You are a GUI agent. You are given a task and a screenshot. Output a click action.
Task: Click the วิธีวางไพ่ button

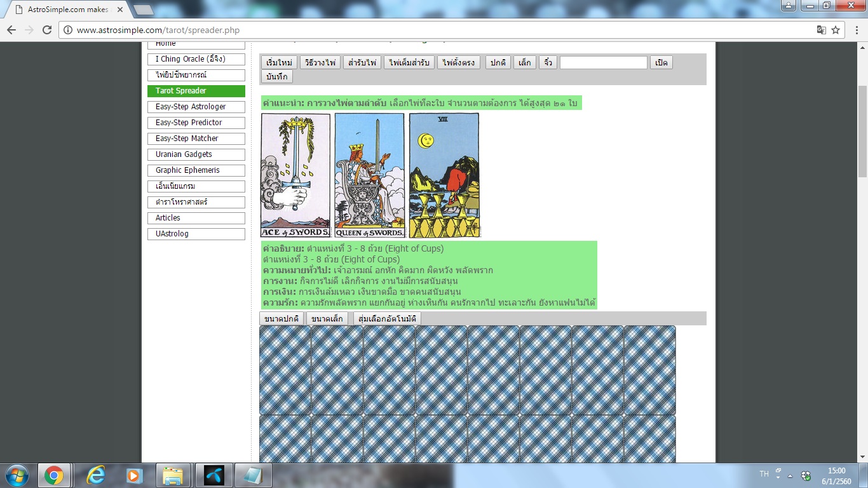(x=320, y=62)
